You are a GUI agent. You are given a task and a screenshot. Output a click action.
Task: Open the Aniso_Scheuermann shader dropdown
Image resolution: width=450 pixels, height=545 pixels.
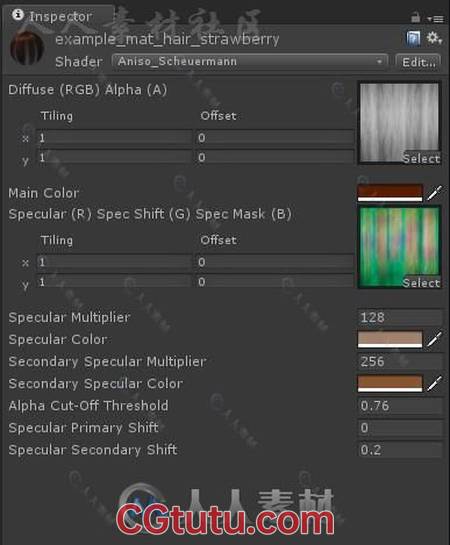click(250, 62)
